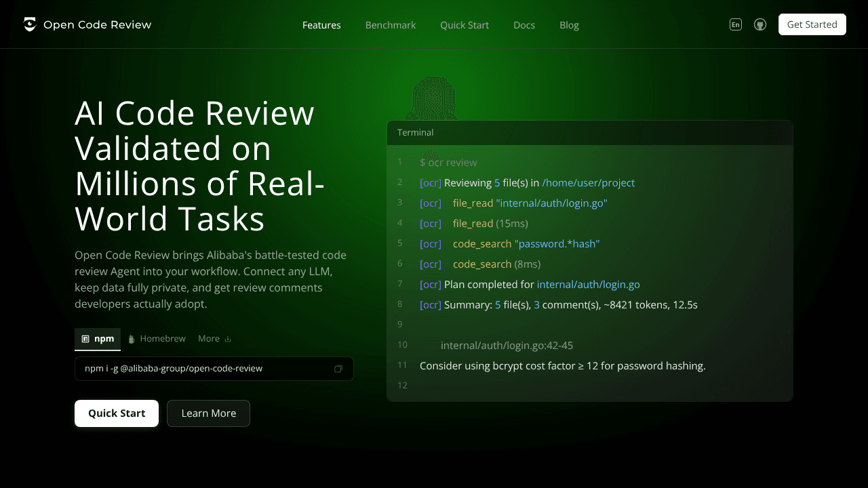
Task: Click the bcrypt cost factor comment
Action: point(563,366)
